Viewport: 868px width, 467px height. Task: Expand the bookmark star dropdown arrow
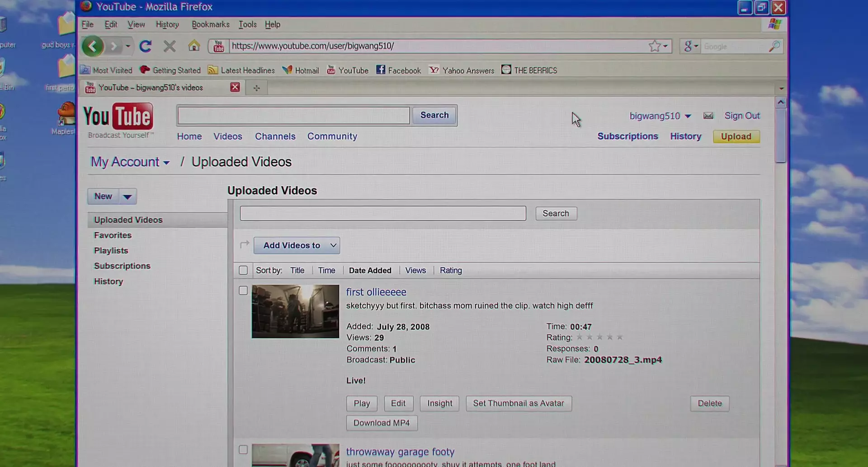pyautogui.click(x=665, y=46)
